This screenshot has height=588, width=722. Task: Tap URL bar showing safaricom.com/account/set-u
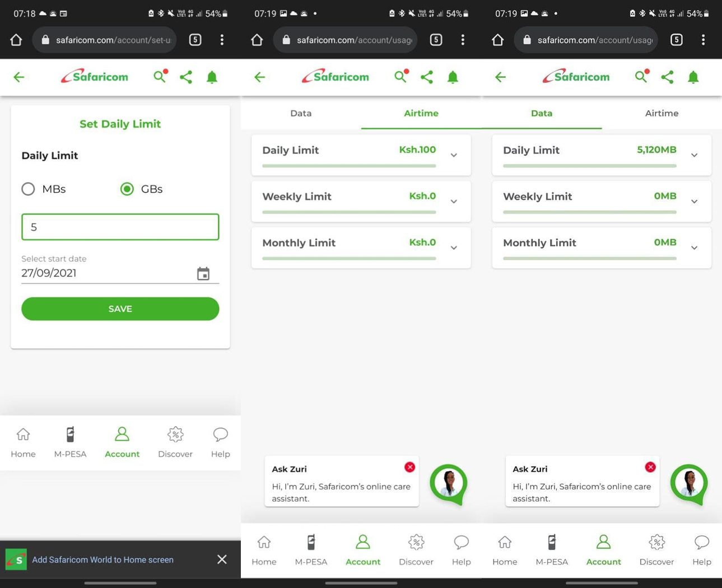tap(105, 40)
